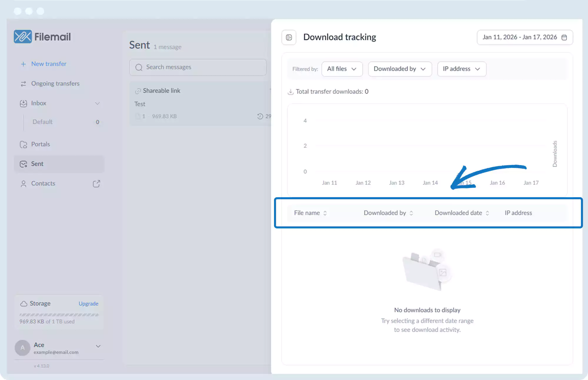This screenshot has height=380, width=588.
Task: Click the Filemail logo icon
Action: 23,37
